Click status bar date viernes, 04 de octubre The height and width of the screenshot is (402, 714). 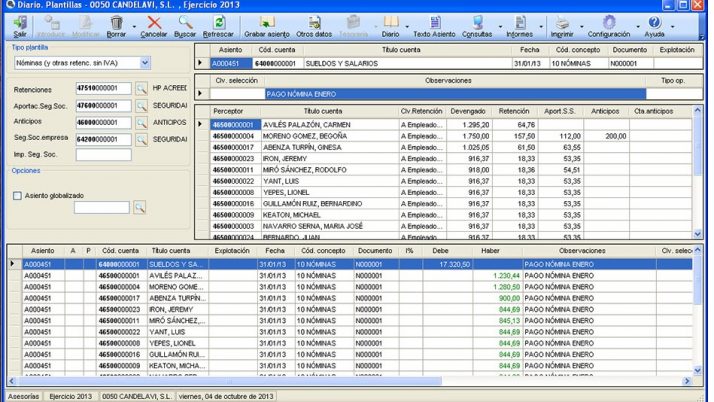click(226, 397)
